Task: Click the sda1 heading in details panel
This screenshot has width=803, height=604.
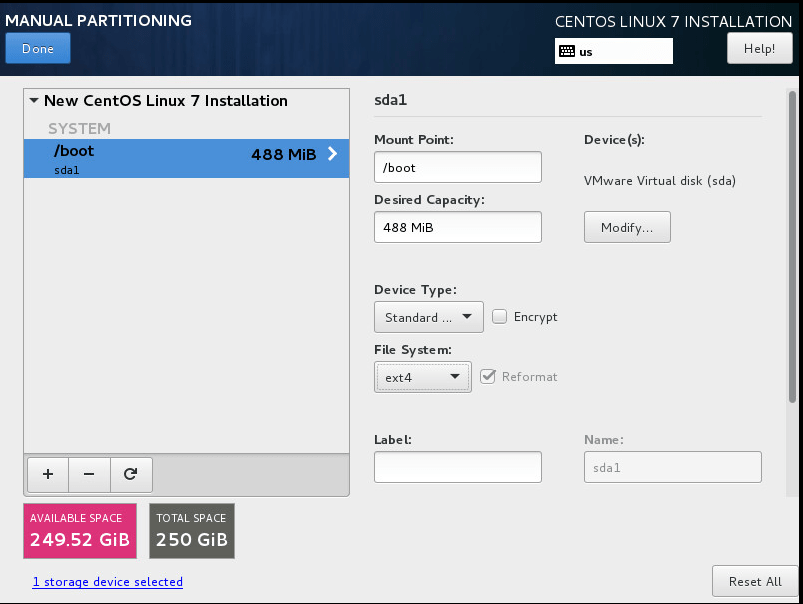Action: point(390,100)
